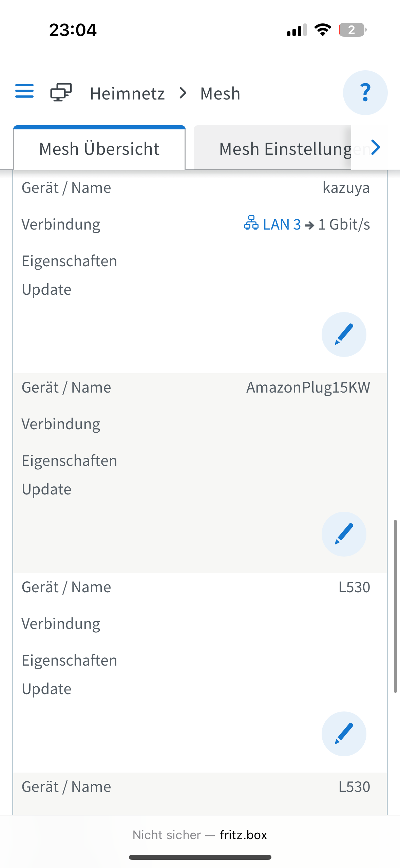The image size is (400, 868).
Task: Click the LAN network icon beside LAN 3
Action: (x=251, y=223)
